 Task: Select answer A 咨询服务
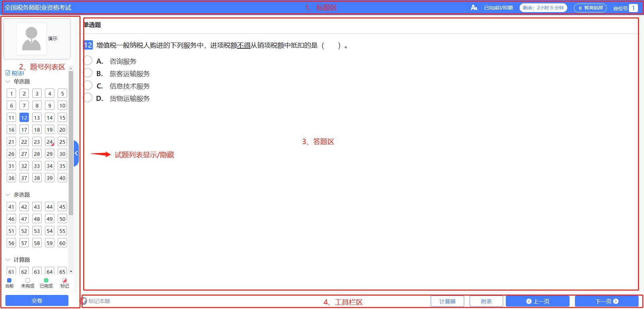[x=88, y=61]
